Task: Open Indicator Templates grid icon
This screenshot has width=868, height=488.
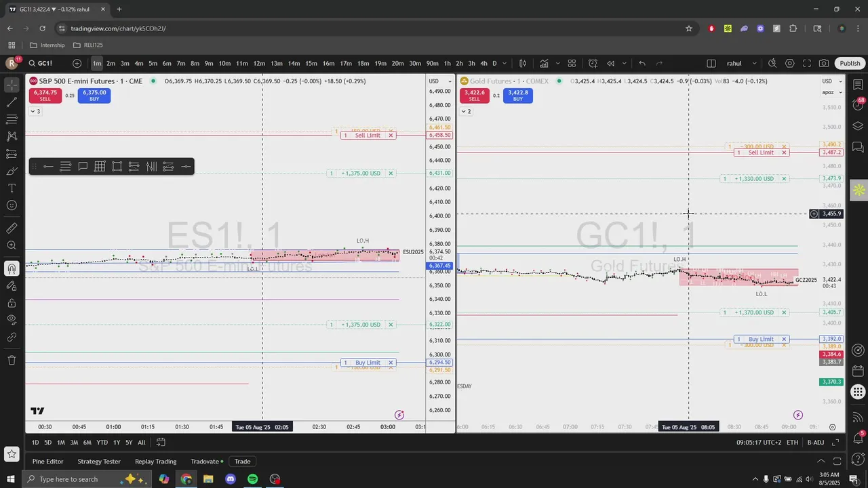Action: point(572,63)
